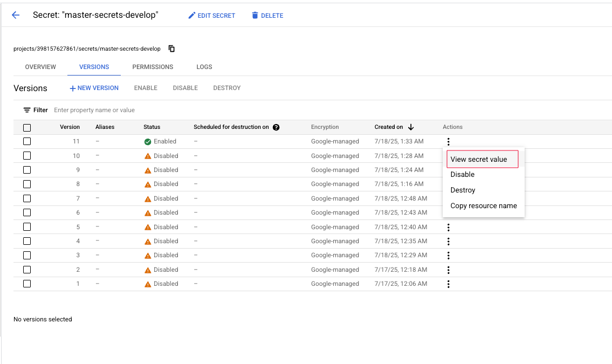Select the checkbox for version 11
The height and width of the screenshot is (364, 612).
(x=27, y=141)
